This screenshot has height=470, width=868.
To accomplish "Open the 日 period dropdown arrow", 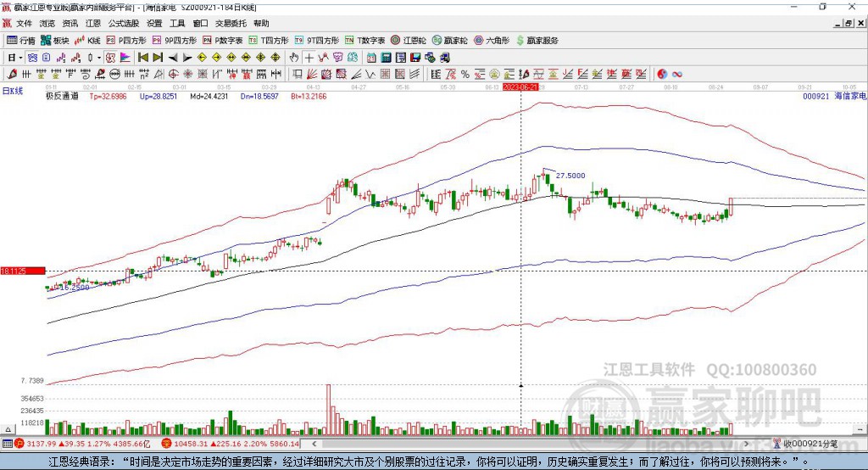I will (x=20, y=58).
